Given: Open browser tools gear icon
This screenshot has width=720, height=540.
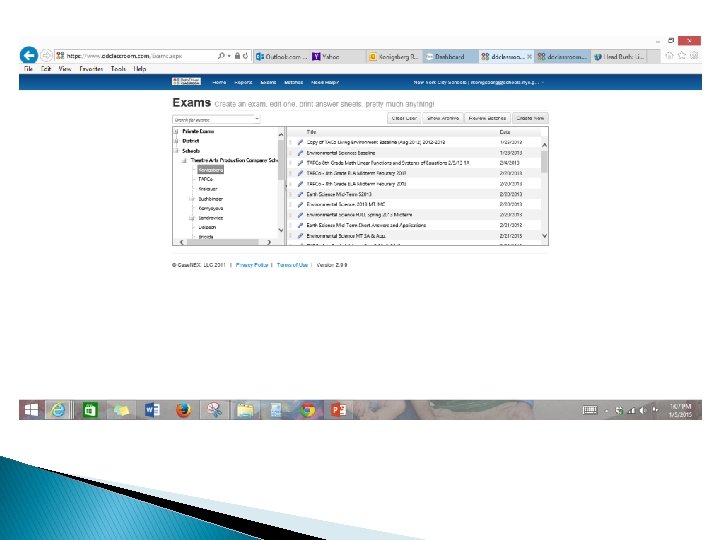Looking at the screenshot, I should (694, 56).
